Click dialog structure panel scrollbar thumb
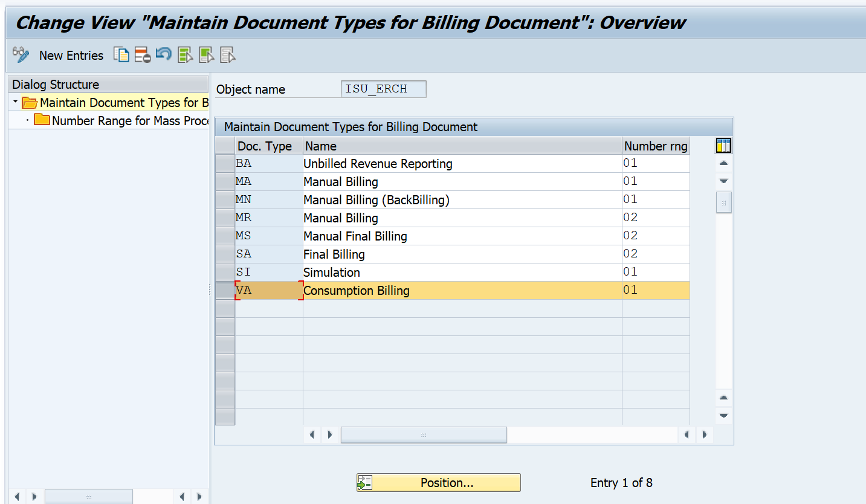This screenshot has width=866, height=504. pos(89,497)
